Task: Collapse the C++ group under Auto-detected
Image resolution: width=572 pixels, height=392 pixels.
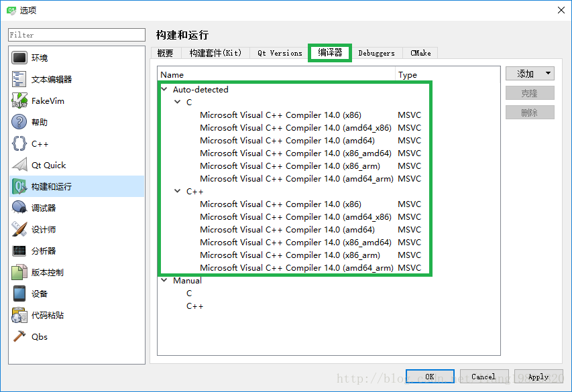Action: (x=178, y=191)
